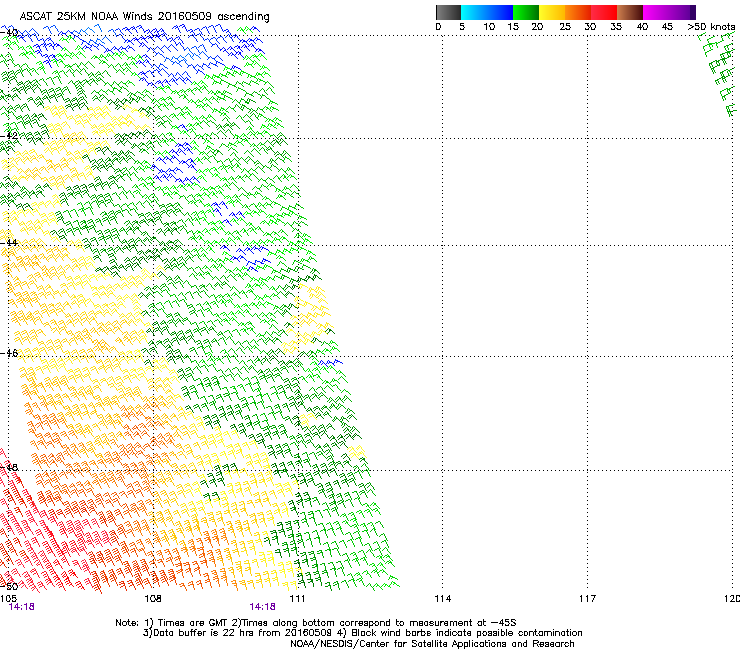Click the latitude label '-44'
Screen dimensions: 740x650
click(x=9, y=243)
